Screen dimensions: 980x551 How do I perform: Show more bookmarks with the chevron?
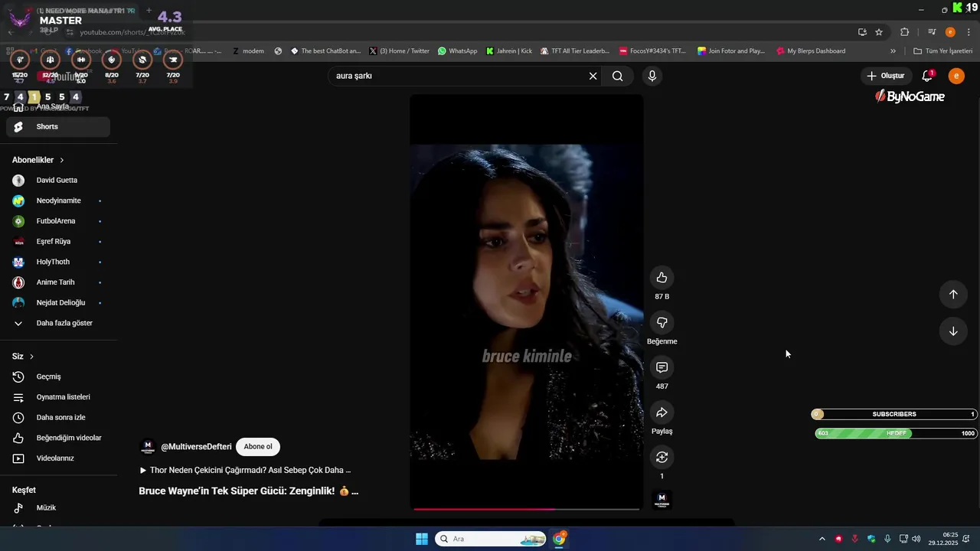893,51
